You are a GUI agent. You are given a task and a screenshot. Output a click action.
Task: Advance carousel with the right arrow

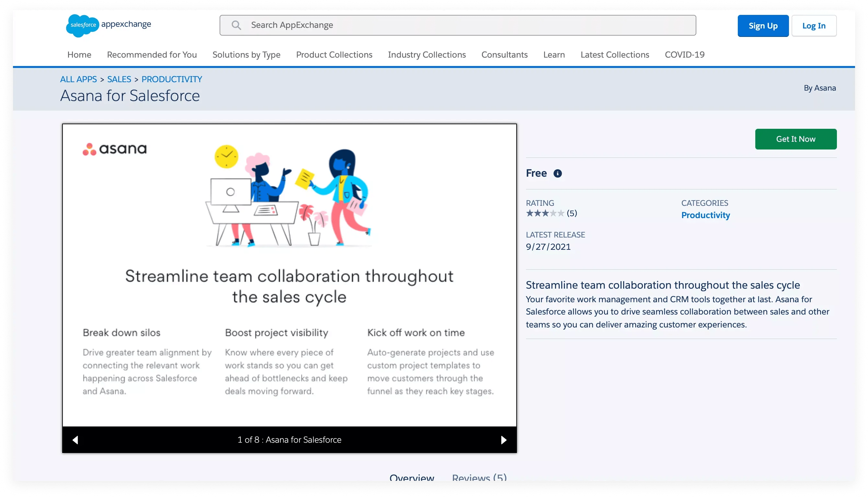[x=503, y=440]
